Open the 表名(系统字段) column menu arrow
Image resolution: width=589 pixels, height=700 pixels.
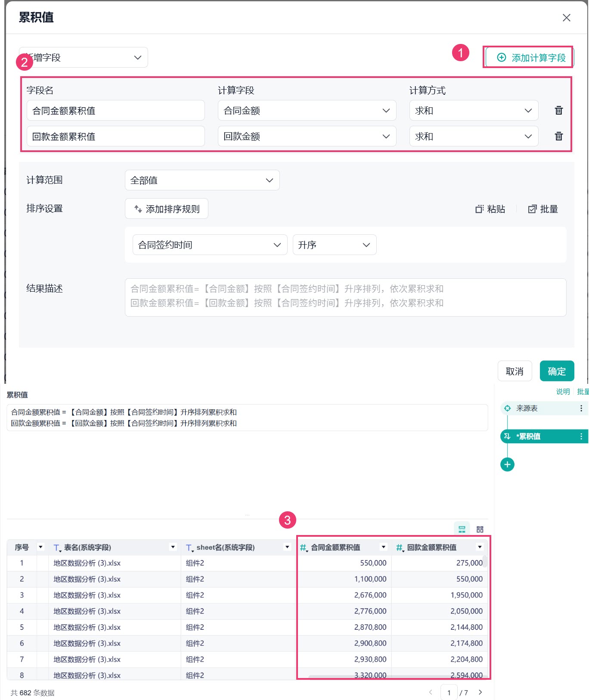coord(173,547)
